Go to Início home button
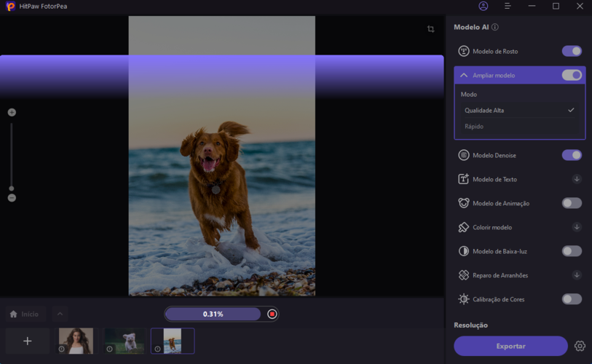Image resolution: width=592 pixels, height=364 pixels. pos(24,314)
